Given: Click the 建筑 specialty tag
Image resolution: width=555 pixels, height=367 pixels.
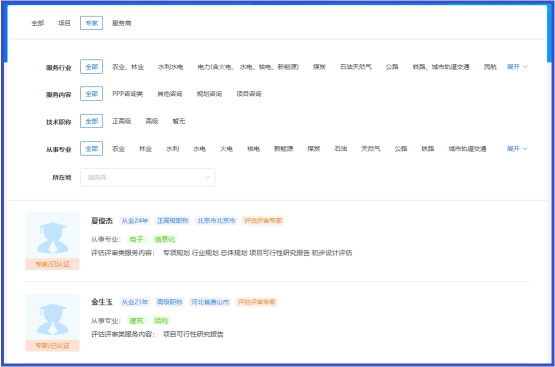Looking at the screenshot, I should 136,321.
